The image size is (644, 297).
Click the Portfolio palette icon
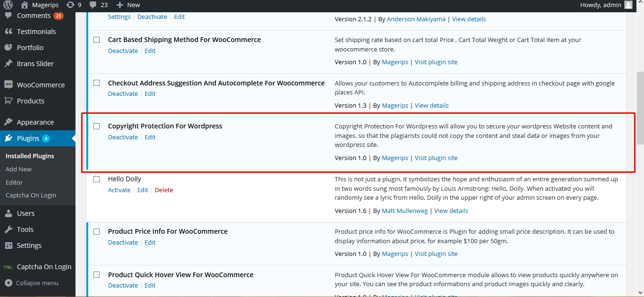[8, 48]
